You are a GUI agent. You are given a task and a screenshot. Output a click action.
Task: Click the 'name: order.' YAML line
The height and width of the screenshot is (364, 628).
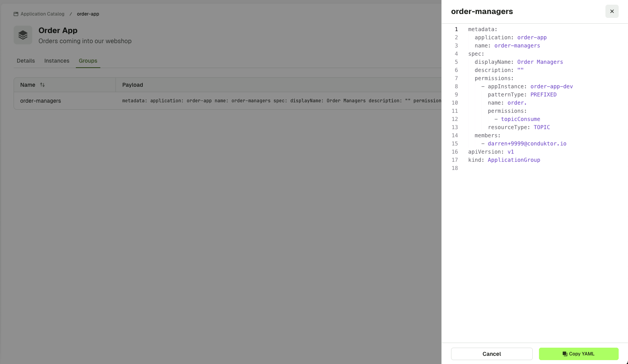(x=507, y=103)
